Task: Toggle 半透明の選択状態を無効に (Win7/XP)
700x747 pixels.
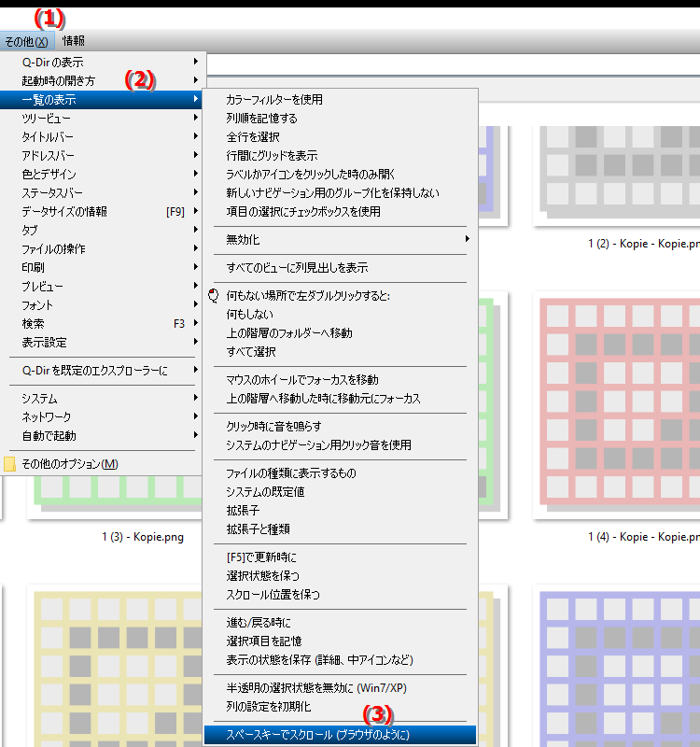Action: pos(340,688)
